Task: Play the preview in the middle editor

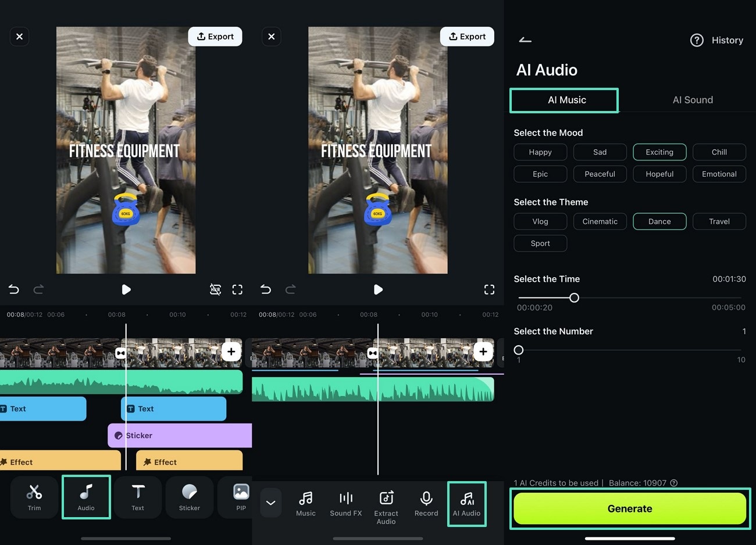Action: (x=378, y=289)
